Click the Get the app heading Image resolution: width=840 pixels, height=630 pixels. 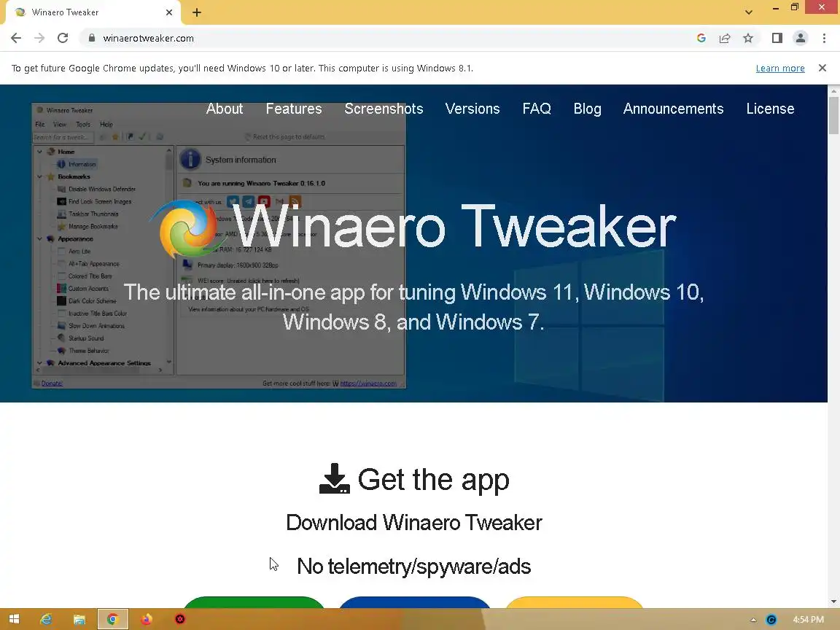click(433, 480)
